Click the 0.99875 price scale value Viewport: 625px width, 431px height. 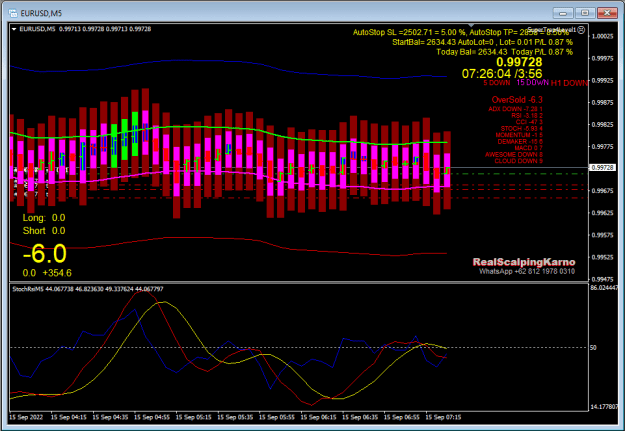tap(602, 103)
